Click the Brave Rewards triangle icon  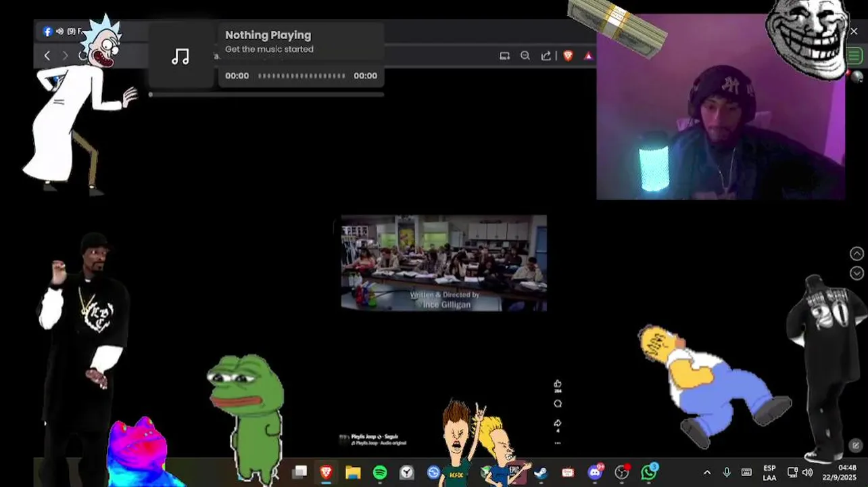589,56
